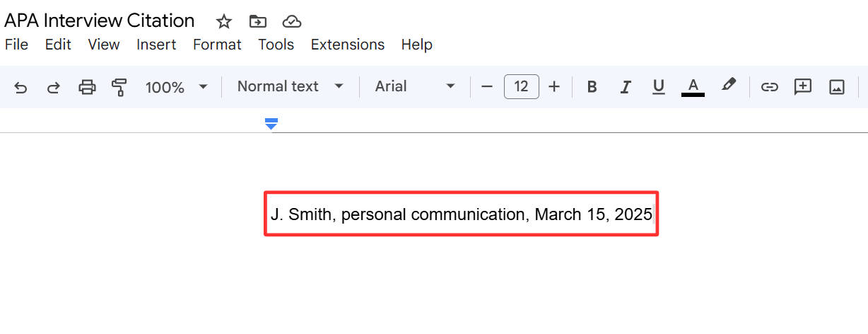
Task: Click the Undo arrow icon
Action: tap(21, 87)
